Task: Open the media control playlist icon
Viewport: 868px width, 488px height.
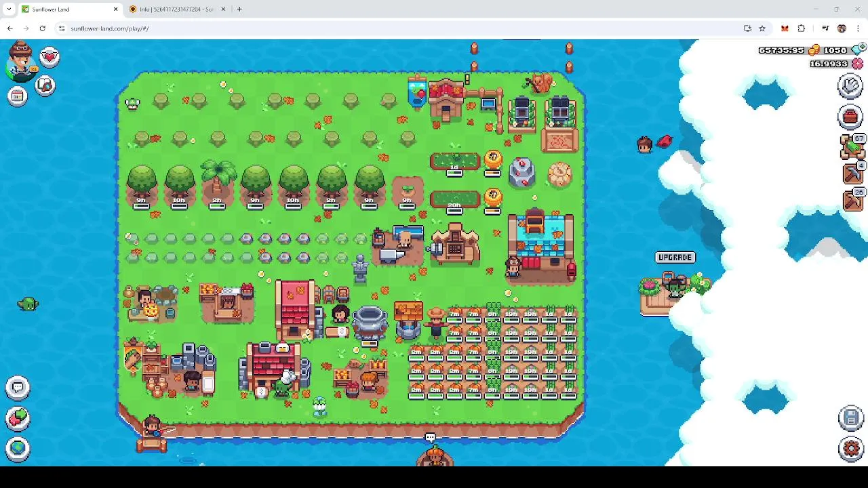Action: (x=825, y=28)
